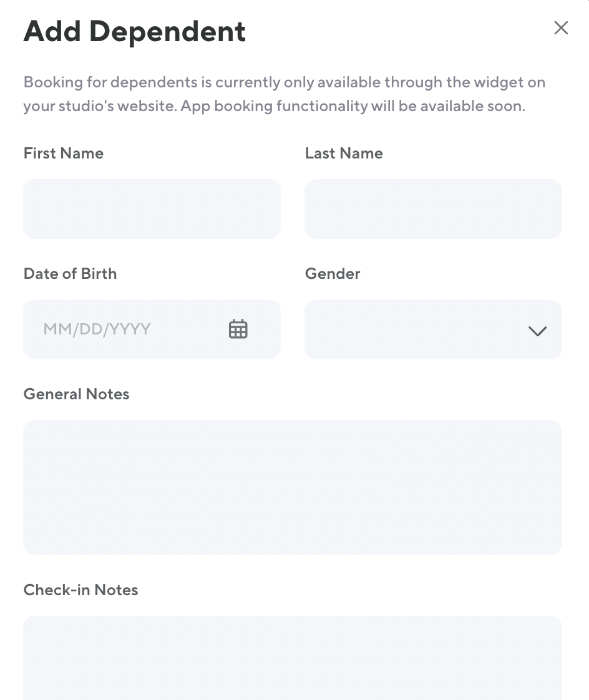Focus the Last Name input box
The height and width of the screenshot is (700, 589).
433,209
